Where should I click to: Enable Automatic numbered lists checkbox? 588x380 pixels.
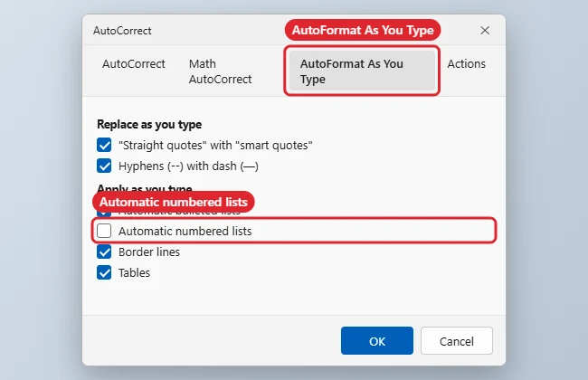pyautogui.click(x=104, y=231)
